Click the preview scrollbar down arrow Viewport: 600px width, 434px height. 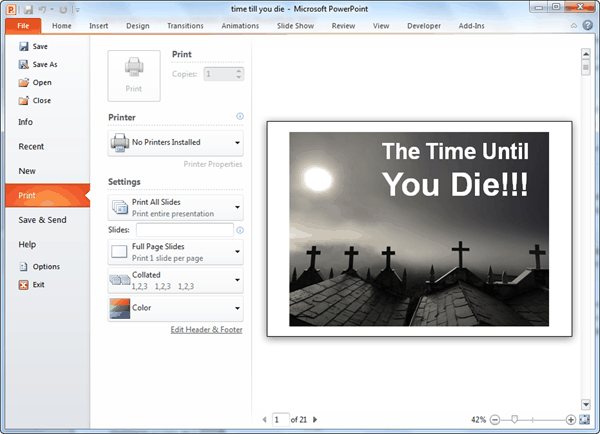[586, 404]
